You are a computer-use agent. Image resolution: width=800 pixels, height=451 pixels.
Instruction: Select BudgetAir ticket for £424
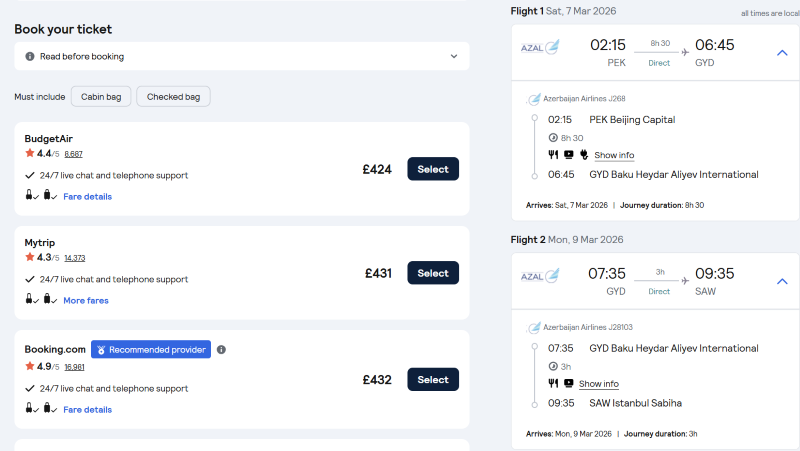[x=433, y=169]
